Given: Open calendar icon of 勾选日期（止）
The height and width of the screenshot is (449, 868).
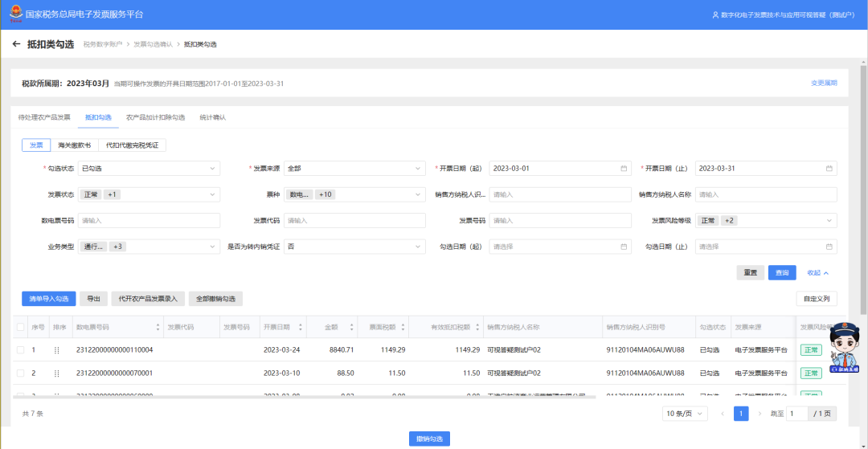Looking at the screenshot, I should [x=829, y=247].
